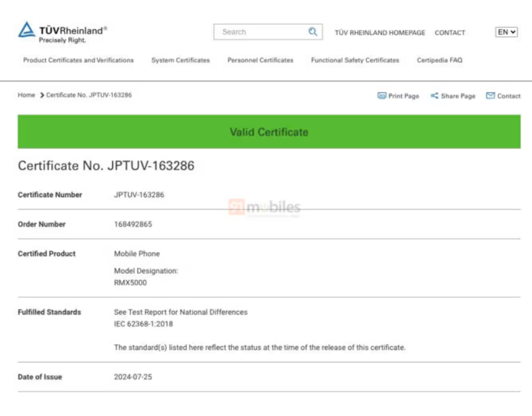
Task: Type in the Search input field
Action: point(261,32)
